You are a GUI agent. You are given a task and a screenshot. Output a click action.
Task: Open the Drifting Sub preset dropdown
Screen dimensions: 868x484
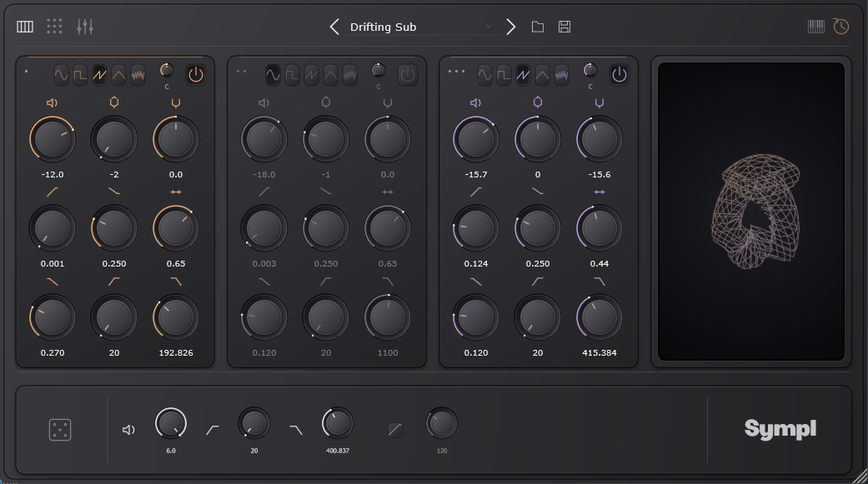coord(421,27)
